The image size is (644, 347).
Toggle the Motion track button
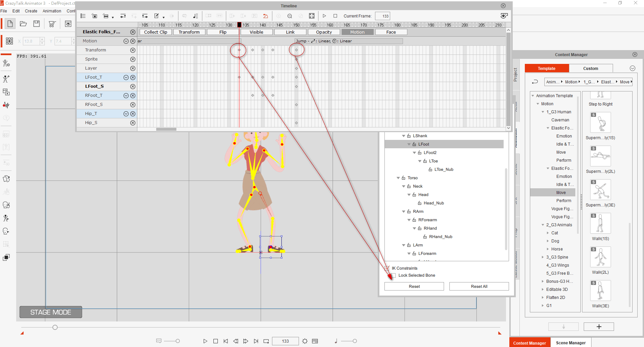pos(357,32)
